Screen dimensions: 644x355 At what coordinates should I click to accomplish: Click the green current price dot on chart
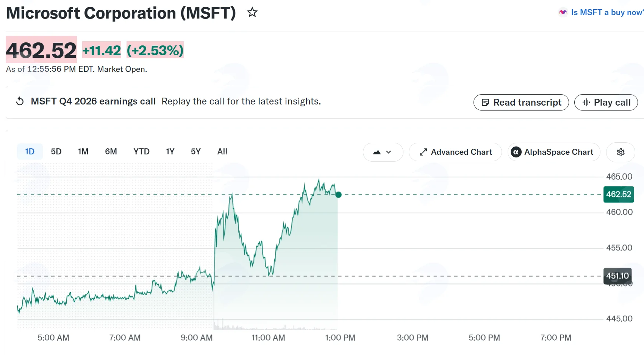(339, 195)
